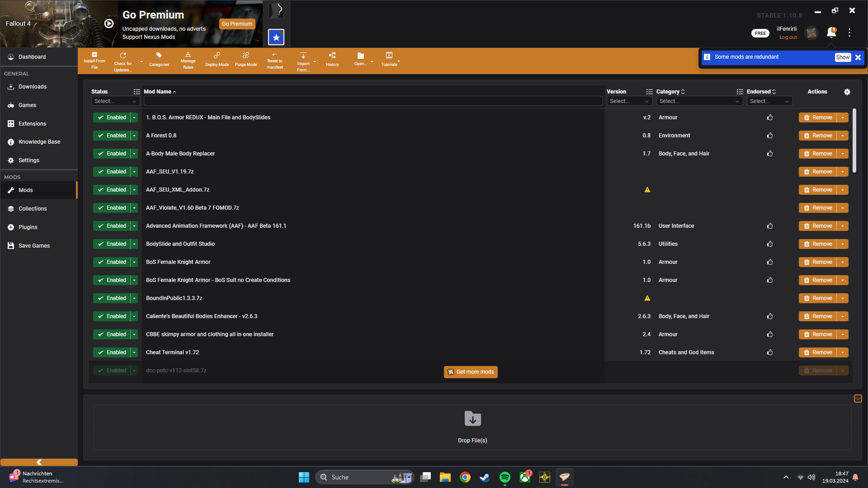This screenshot has height=488, width=868.
Task: Open Save Games page
Action: tap(39, 246)
